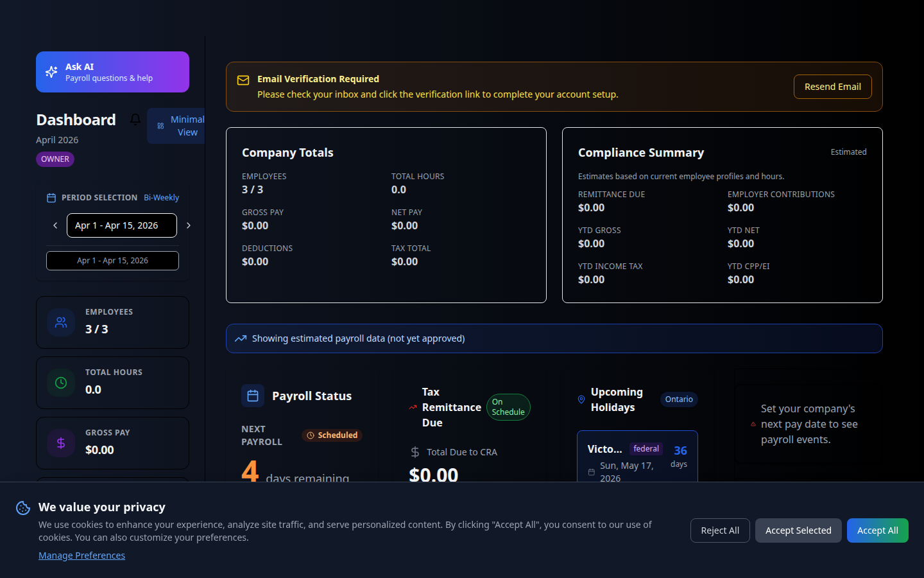Click the clock icon in Scheduled badge
The height and width of the screenshot is (578, 924).
[x=311, y=435]
